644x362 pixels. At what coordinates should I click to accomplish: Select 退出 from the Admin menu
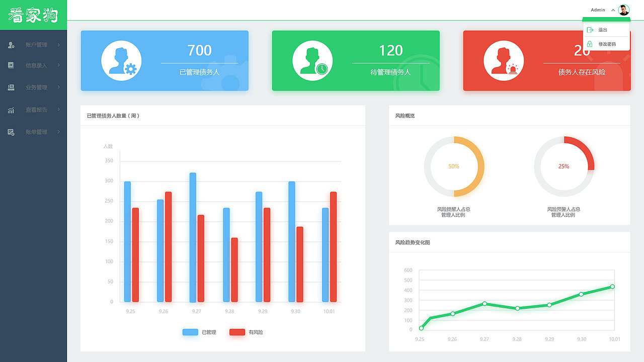pos(606,30)
